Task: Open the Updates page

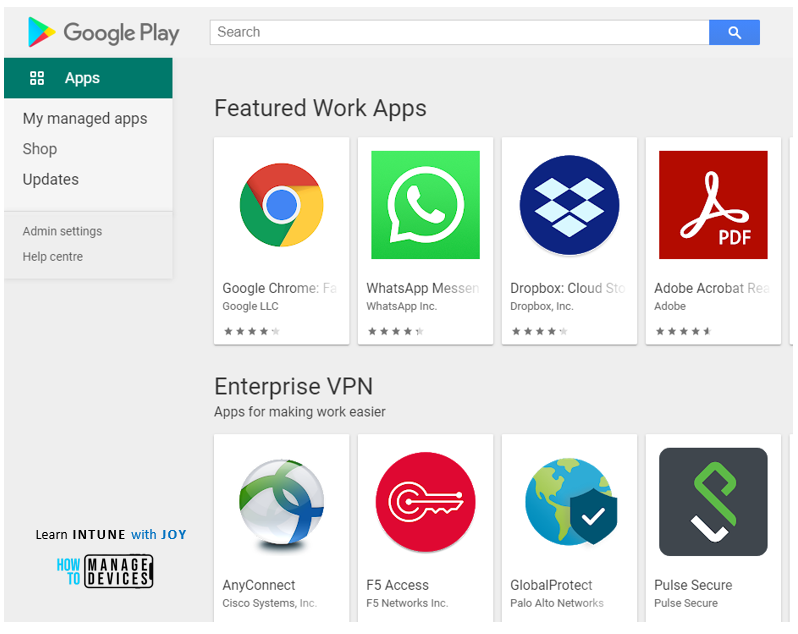Action: click(x=50, y=180)
